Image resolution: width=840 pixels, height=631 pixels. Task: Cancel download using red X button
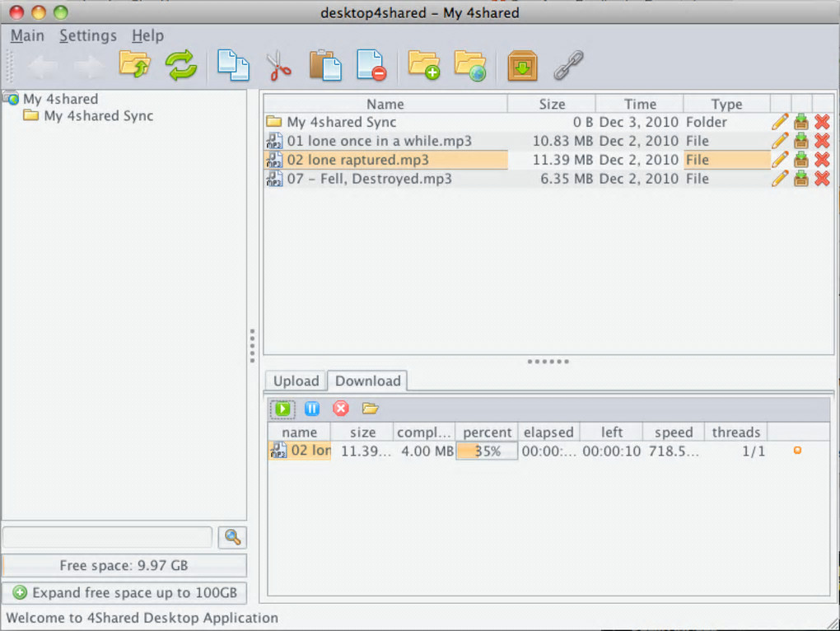point(341,409)
